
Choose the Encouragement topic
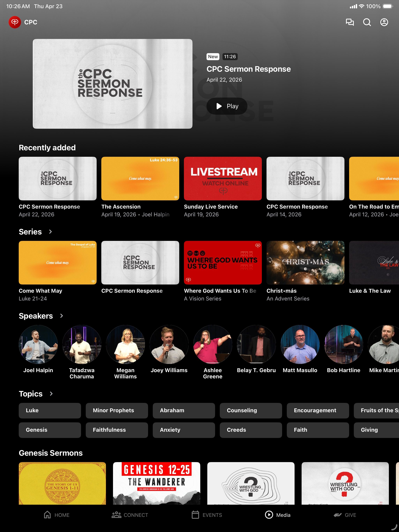point(318,410)
